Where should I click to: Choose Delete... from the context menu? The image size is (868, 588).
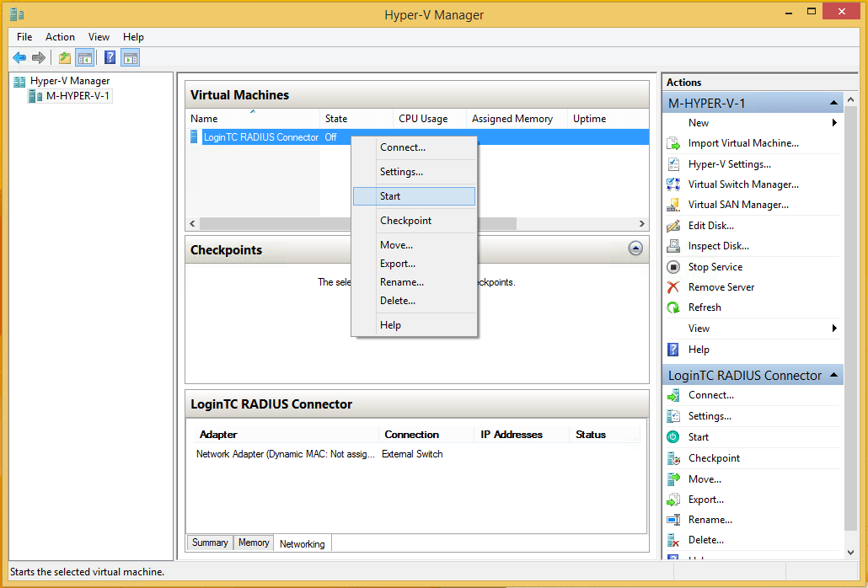[x=414, y=301]
